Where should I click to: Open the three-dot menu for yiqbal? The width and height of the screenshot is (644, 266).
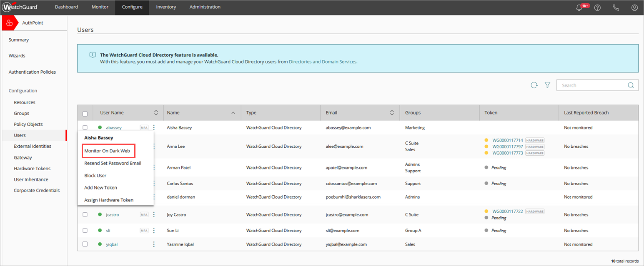[154, 244]
